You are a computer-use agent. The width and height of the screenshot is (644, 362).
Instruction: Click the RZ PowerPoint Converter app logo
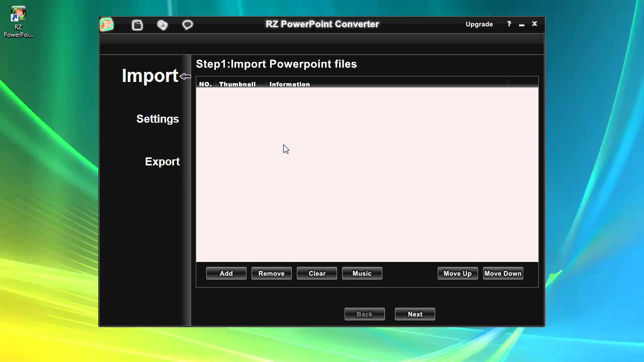click(x=107, y=24)
